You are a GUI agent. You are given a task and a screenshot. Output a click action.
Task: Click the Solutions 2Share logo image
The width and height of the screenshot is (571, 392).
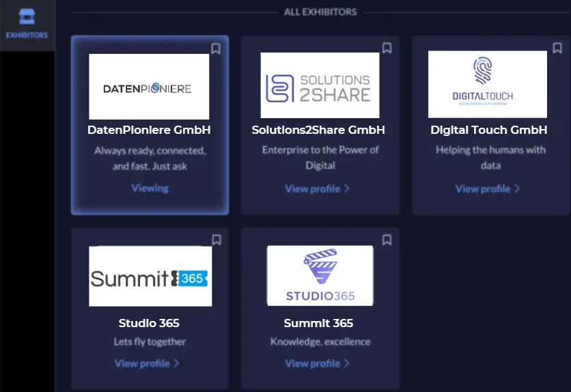pyautogui.click(x=320, y=85)
